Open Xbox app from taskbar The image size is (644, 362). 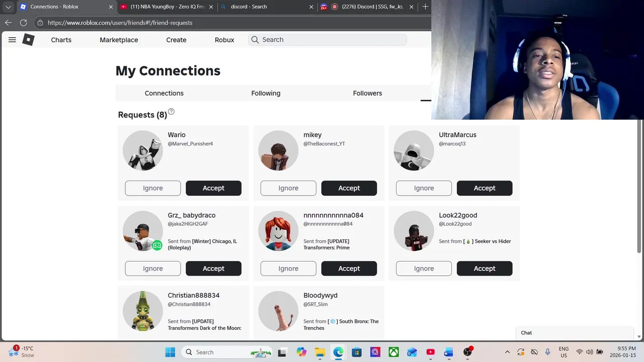tap(393, 352)
